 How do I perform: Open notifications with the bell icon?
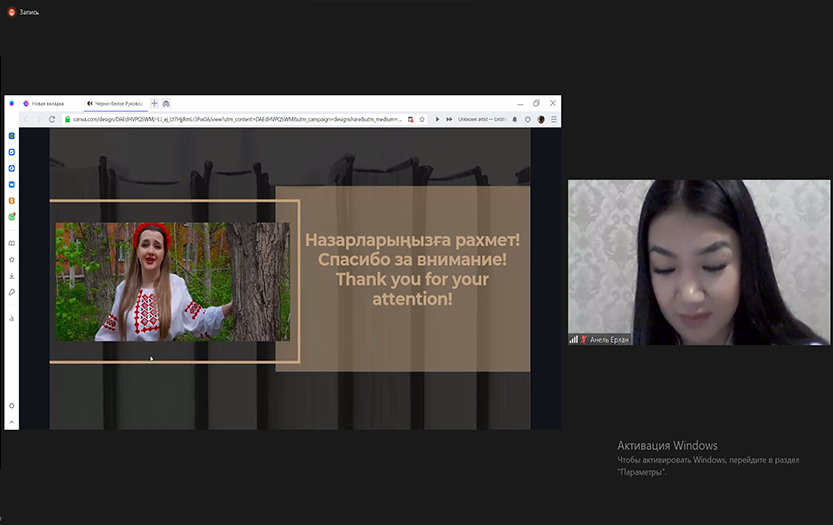coord(514,120)
